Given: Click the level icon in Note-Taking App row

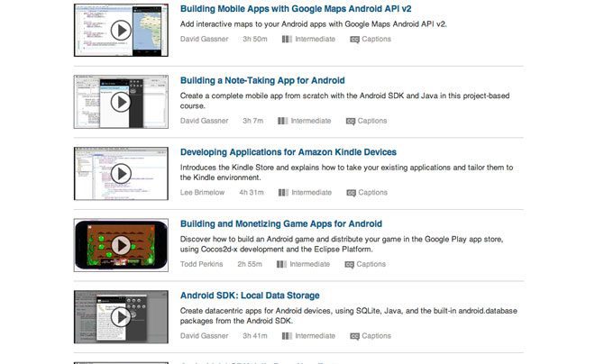Looking at the screenshot, I should [x=283, y=121].
